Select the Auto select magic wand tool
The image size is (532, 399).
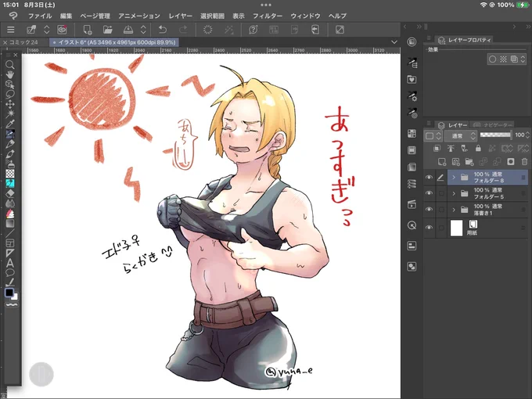point(10,113)
